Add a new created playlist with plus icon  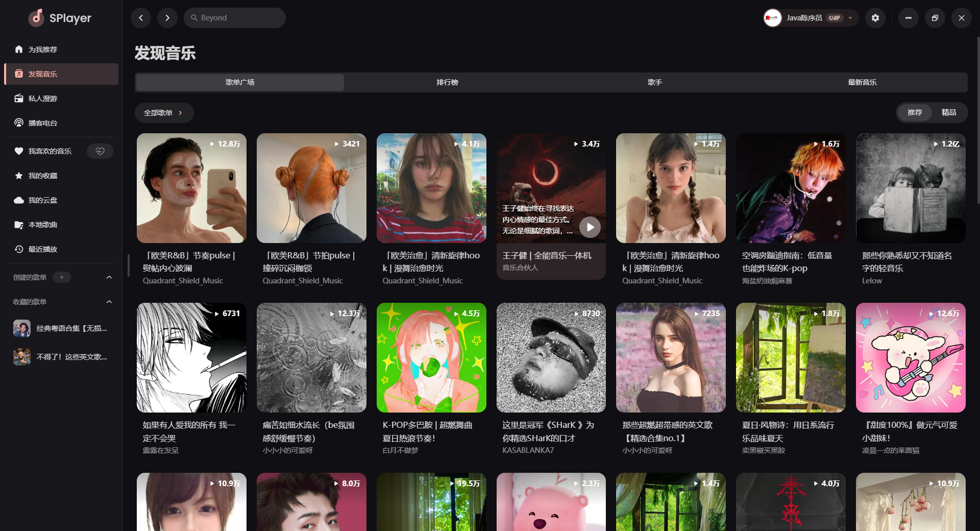[62, 277]
